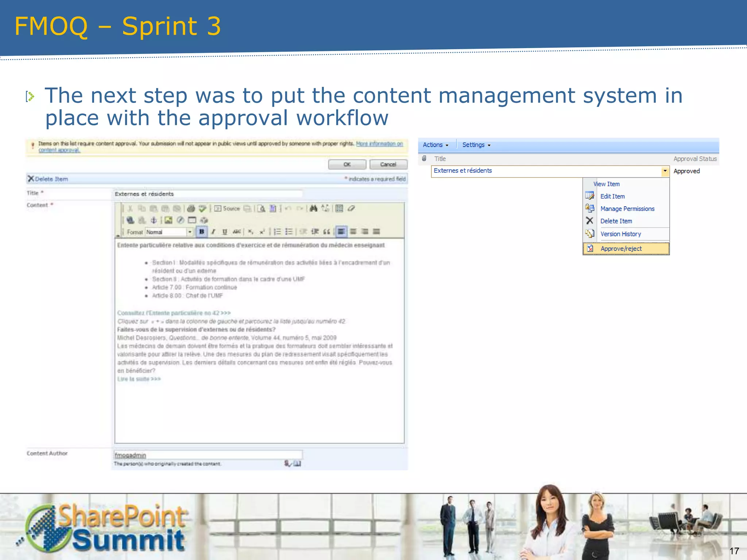This screenshot has height=560, width=747.
Task: Click Paste as plain text icon
Action: tap(165, 209)
